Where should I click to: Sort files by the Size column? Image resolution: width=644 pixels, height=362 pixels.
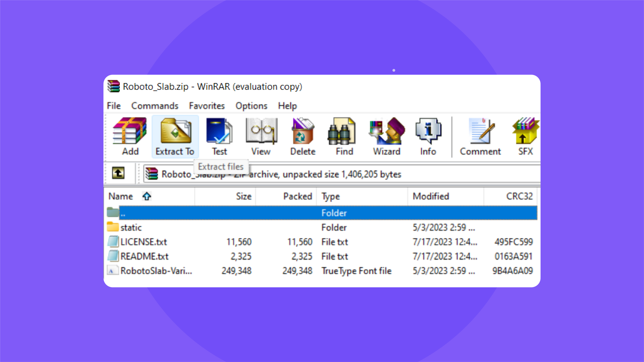243,196
